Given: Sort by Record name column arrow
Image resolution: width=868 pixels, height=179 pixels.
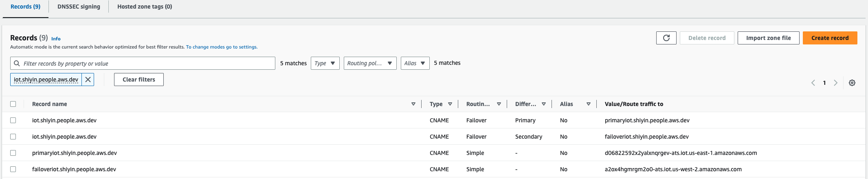Looking at the screenshot, I should [x=413, y=104].
